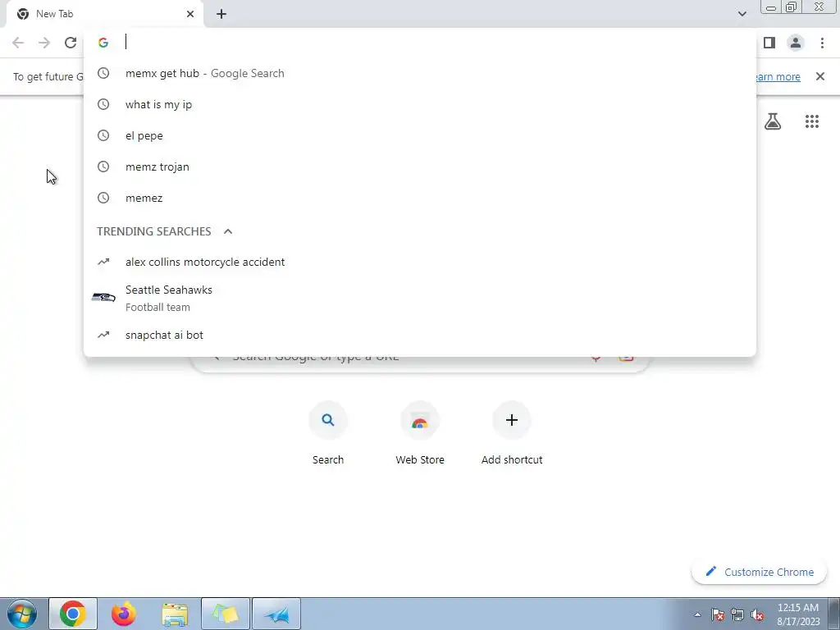Click the muted volume tray icon
The width and height of the screenshot is (840, 630).
pos(757,614)
